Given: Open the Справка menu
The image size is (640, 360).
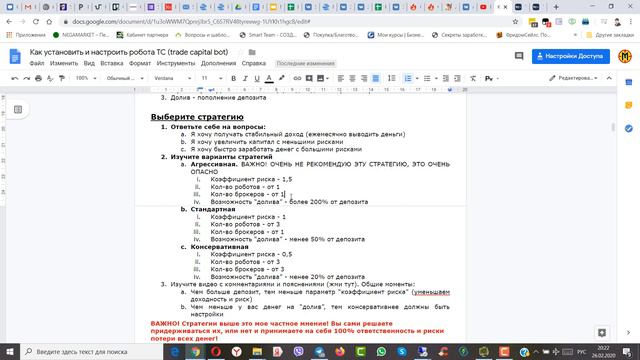Looking at the screenshot, I should [x=253, y=63].
